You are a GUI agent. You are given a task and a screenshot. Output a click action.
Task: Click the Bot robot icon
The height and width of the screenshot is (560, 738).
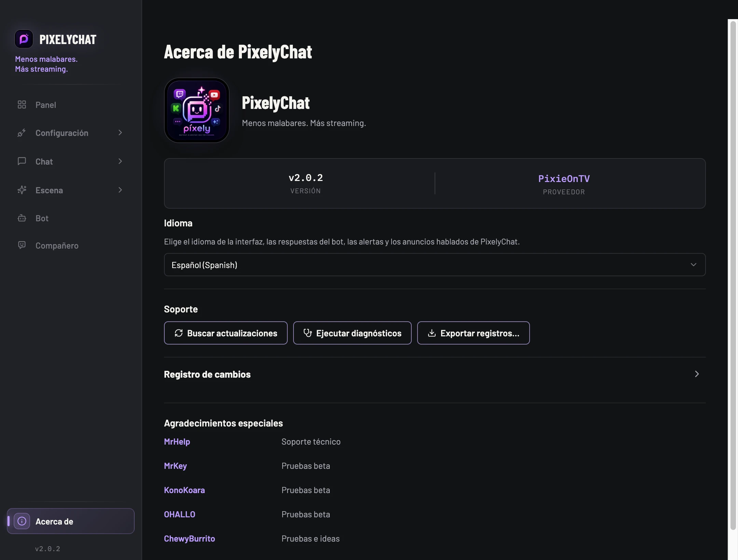[x=22, y=218]
